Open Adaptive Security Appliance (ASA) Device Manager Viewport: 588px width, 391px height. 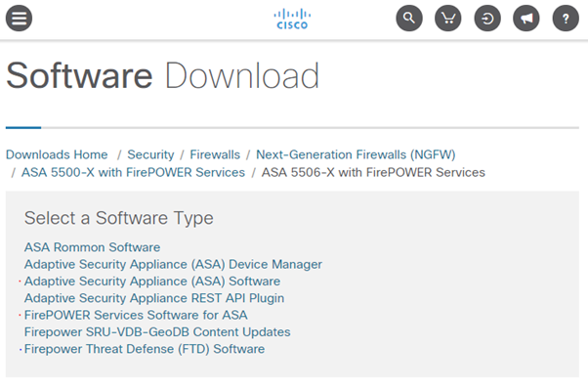pos(173,264)
